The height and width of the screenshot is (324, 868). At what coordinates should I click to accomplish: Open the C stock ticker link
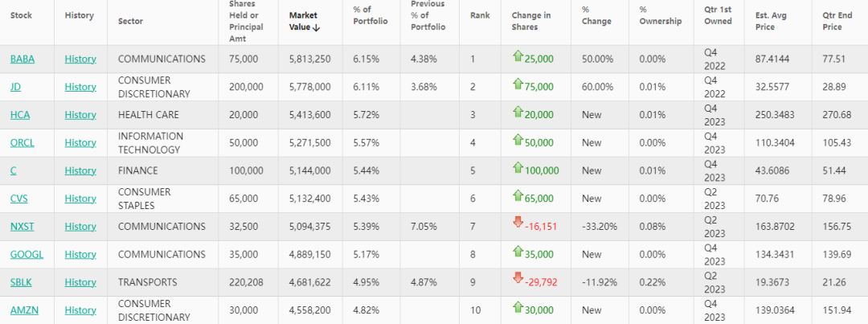click(x=14, y=170)
